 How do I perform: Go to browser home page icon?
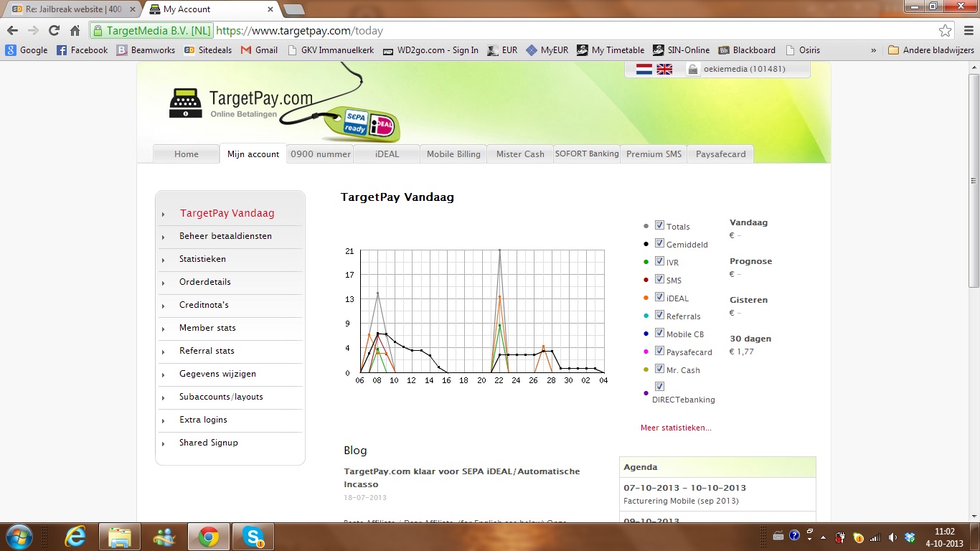point(75,31)
